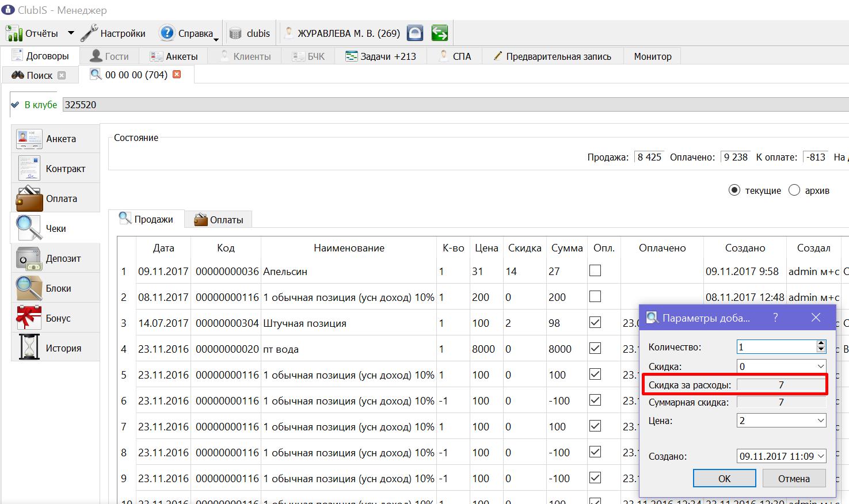849x504 pixels.
Task: Open Контракт sidebar section
Action: coord(55,169)
